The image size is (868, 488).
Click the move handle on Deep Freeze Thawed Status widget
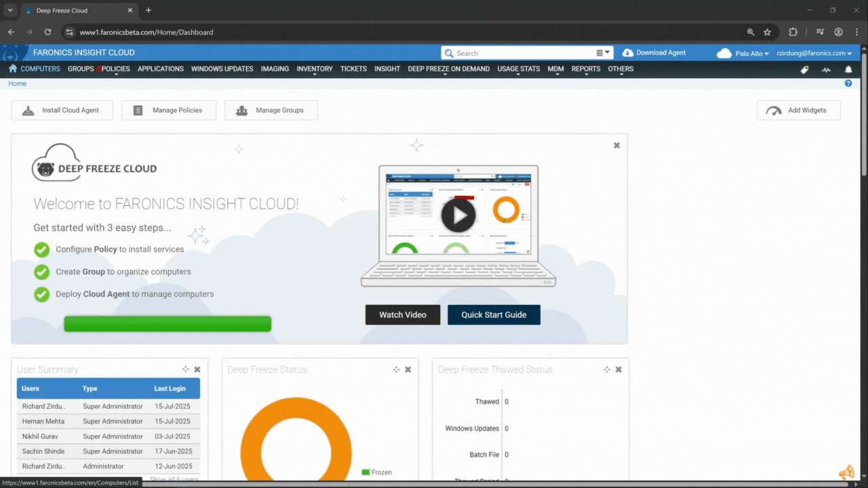tap(607, 369)
